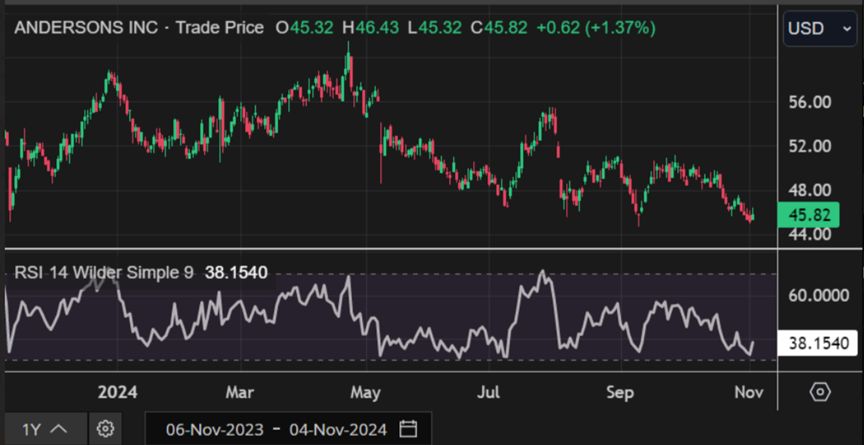Click the 56.00 price axis label
Viewport: 864px width, 445px height.
coord(809,102)
